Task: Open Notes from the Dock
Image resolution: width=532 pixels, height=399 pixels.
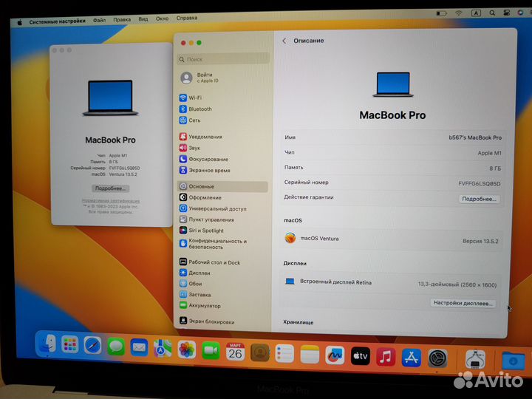Action: point(310,355)
